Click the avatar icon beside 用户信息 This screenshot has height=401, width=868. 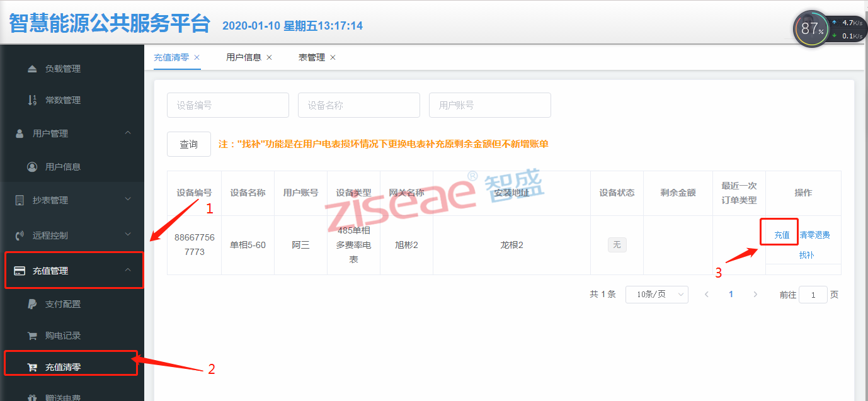pyautogui.click(x=32, y=167)
